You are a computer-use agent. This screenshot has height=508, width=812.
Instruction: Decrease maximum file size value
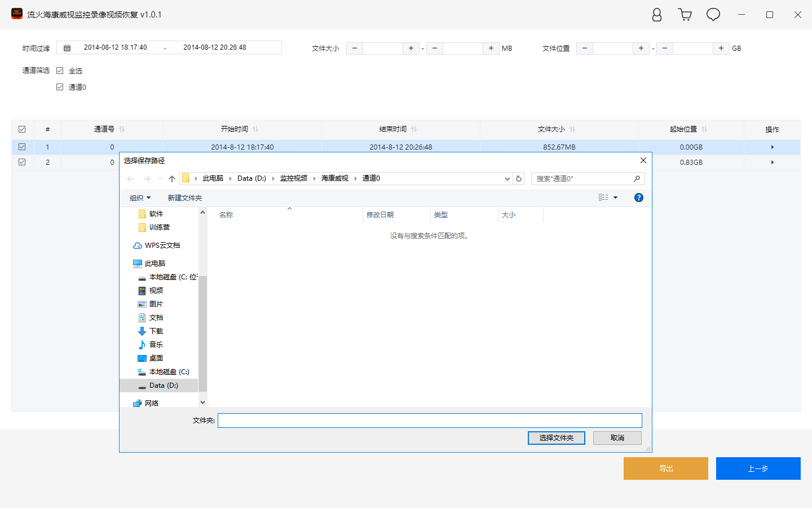coord(435,49)
